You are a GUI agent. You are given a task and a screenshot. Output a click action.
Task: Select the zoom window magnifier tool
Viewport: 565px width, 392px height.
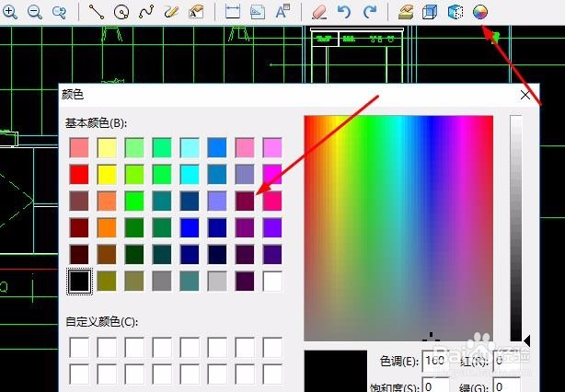pos(59,12)
